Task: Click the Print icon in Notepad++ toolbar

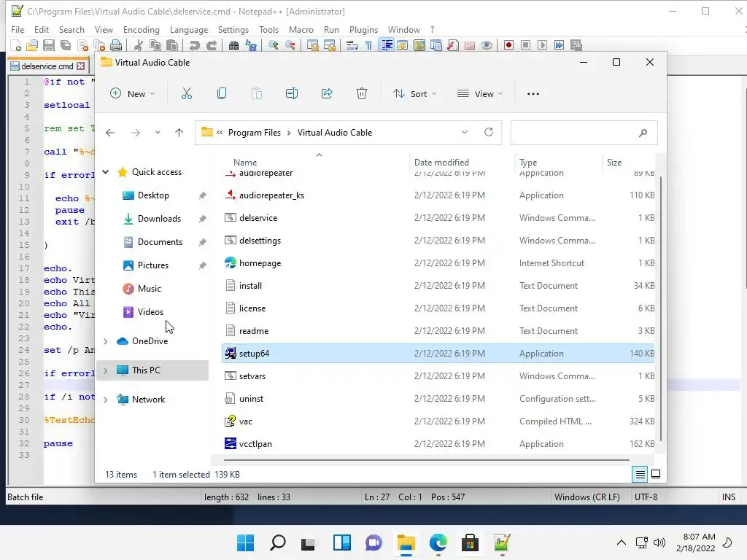Action: point(116,45)
